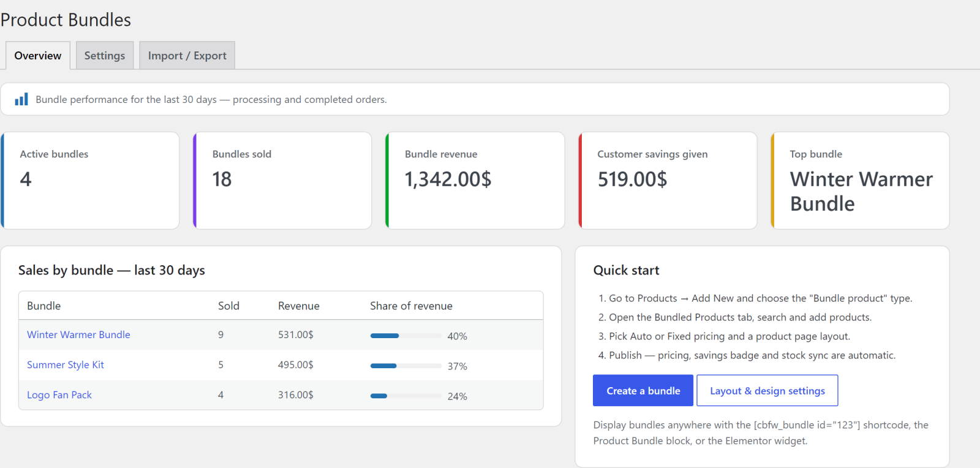This screenshot has width=980, height=468.
Task: Click the 37% revenue share progress bar
Action: [405, 366]
